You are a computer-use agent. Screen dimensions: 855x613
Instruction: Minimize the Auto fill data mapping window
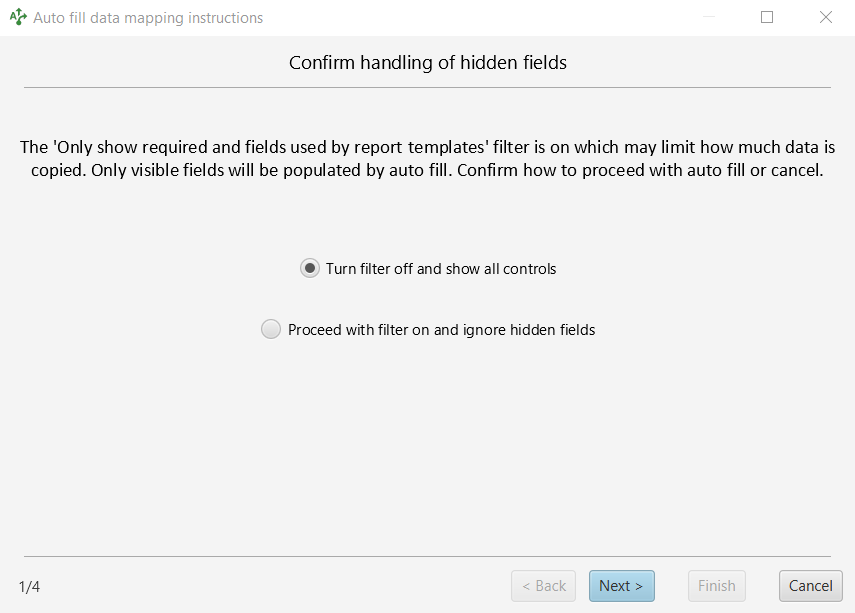pos(708,17)
